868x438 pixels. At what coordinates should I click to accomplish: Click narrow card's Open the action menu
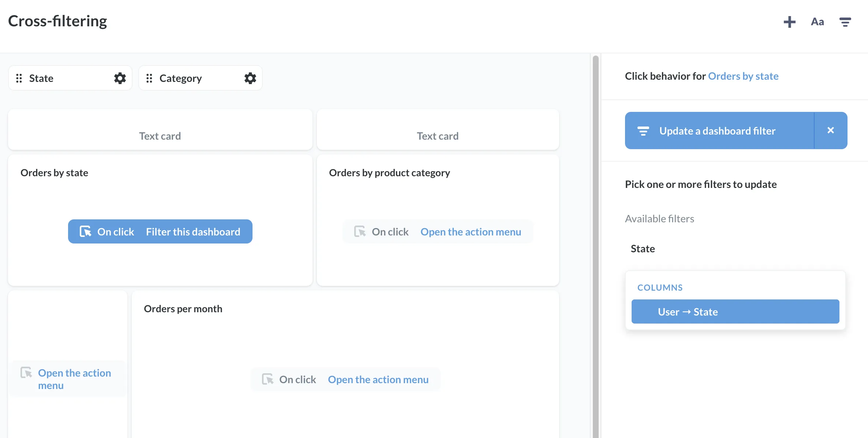click(67, 379)
